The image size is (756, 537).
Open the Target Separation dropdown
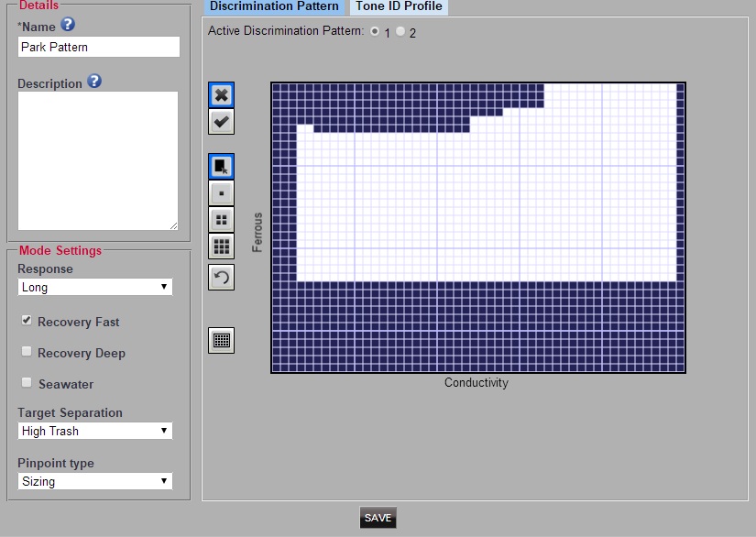95,431
